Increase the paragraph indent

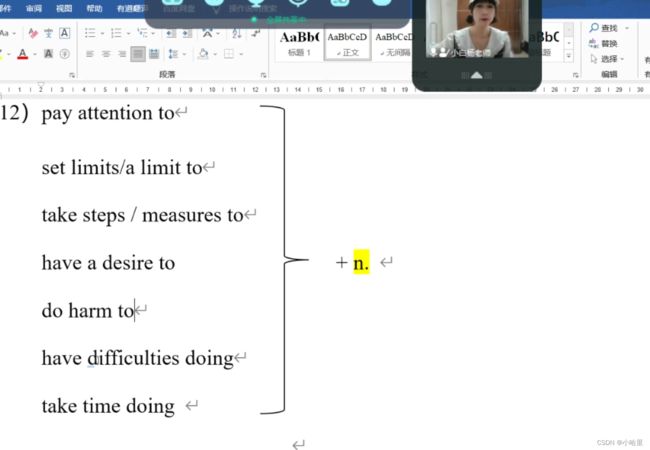point(187,33)
